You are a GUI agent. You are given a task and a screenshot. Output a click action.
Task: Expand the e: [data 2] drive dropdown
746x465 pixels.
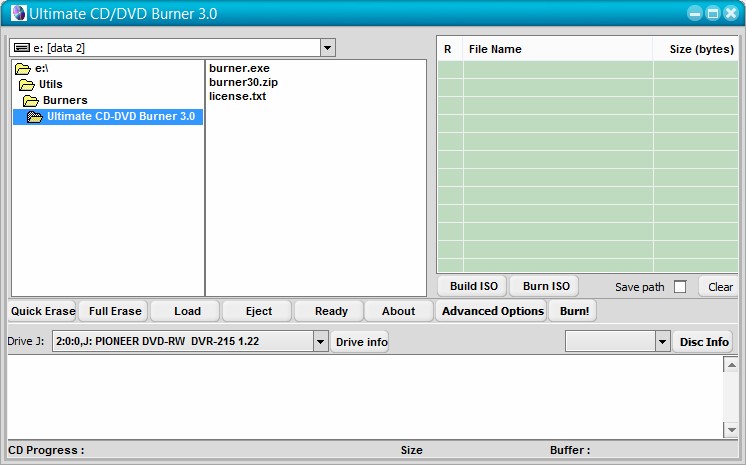pyautogui.click(x=327, y=48)
